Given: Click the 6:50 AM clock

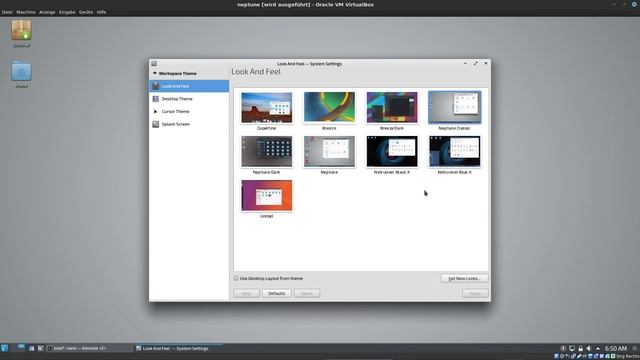Looking at the screenshot, I should [x=616, y=348].
